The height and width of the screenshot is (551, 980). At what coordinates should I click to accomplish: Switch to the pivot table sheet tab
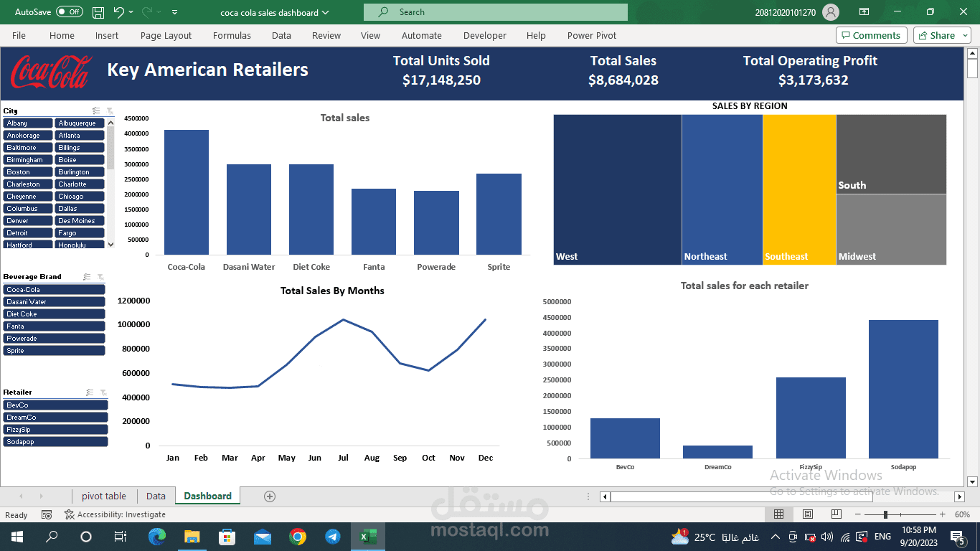tap(104, 496)
